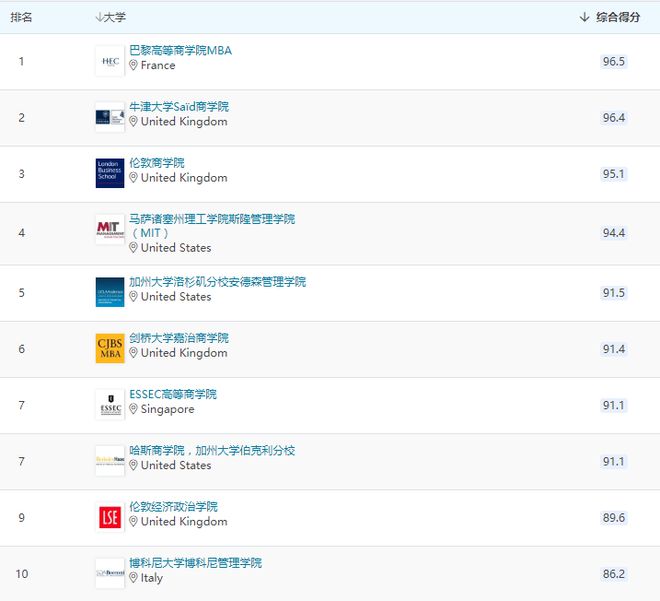This screenshot has height=601, width=660.
Task: Open the 伦敦商学院 link
Action: coord(157,163)
